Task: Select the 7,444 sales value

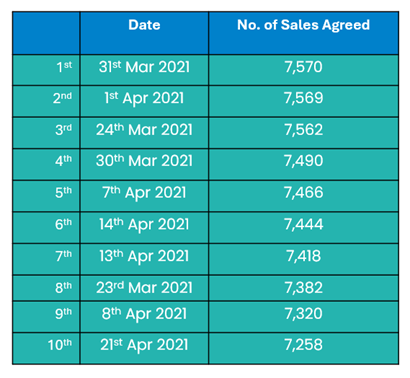Action: click(x=303, y=224)
